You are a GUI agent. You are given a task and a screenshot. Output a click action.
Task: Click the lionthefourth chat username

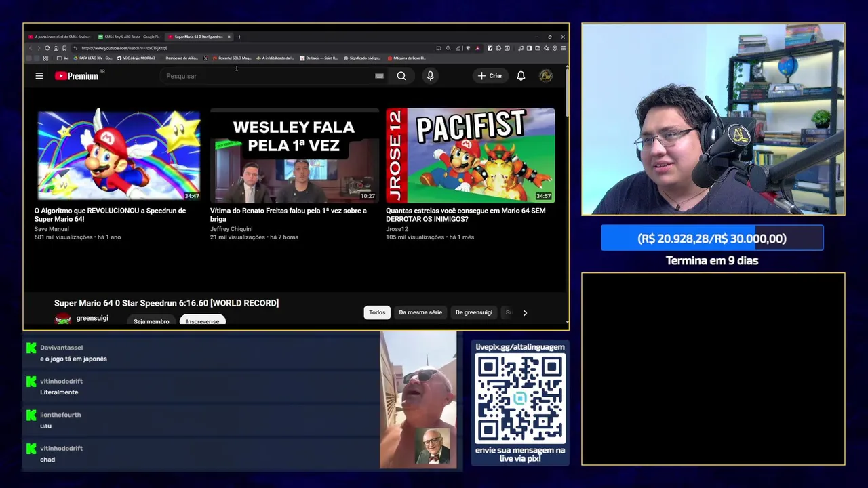click(x=60, y=415)
